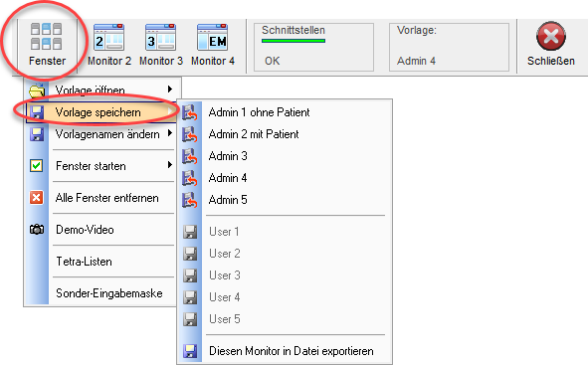Open the Fenster window grid menu
Image resolution: width=588 pixels, height=365 pixels.
tap(47, 45)
